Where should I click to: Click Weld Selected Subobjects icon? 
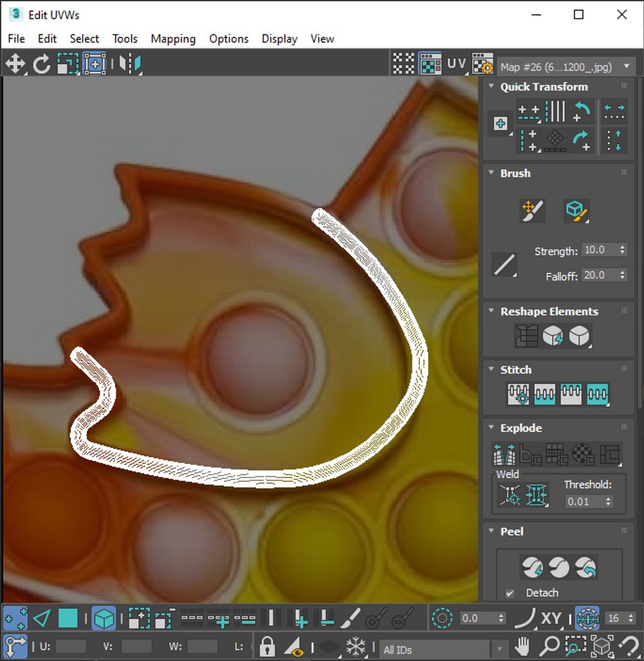[x=536, y=495]
